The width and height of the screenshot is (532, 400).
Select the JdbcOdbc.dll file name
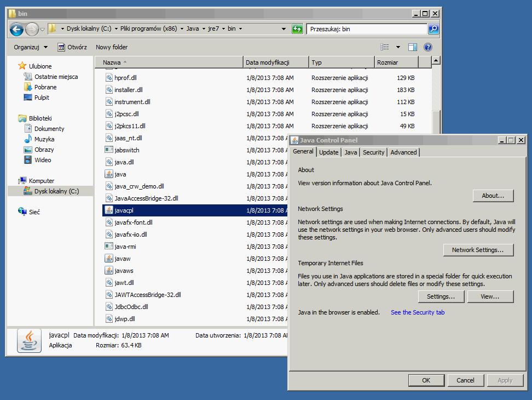[x=131, y=307]
